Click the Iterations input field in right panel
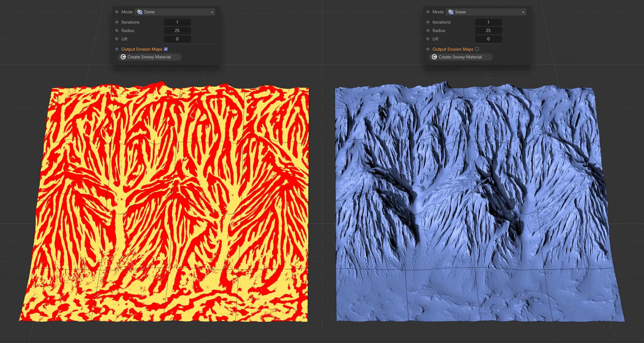 point(488,22)
